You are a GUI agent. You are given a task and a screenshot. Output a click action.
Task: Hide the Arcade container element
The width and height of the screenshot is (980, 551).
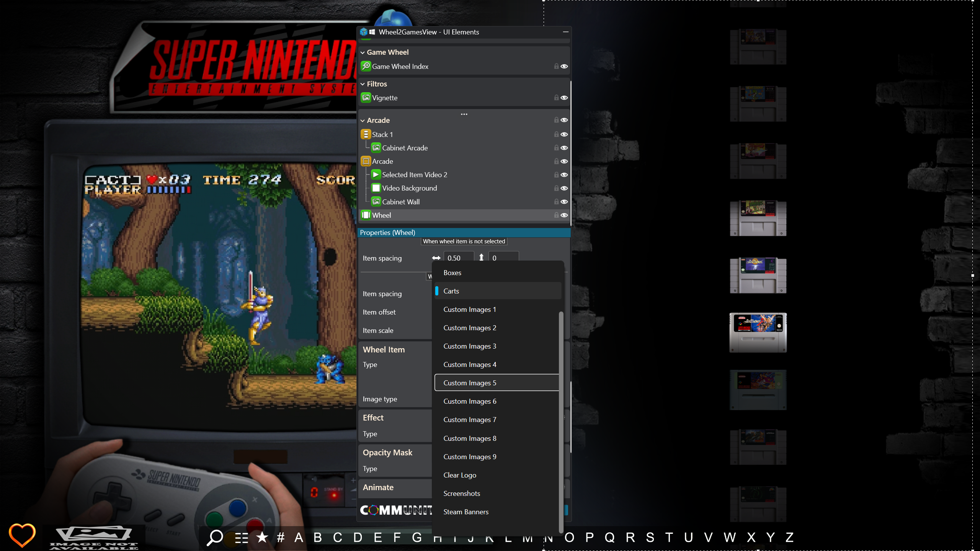coord(564,161)
